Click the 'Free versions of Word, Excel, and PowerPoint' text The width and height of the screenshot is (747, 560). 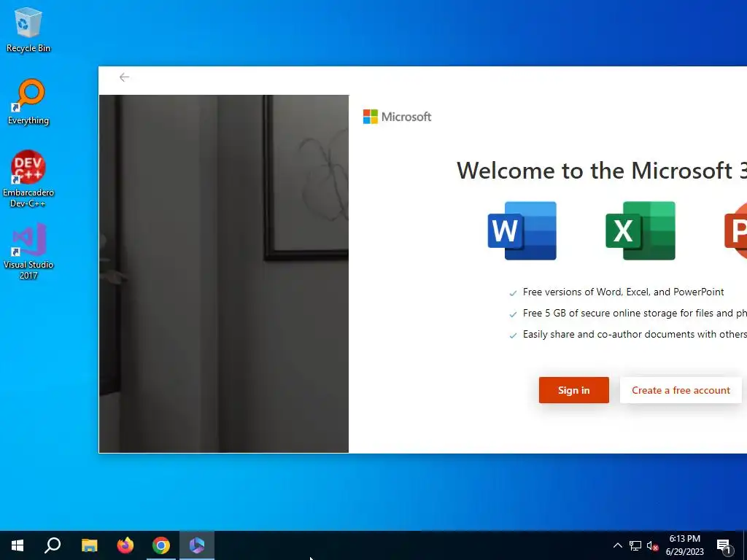tap(623, 292)
